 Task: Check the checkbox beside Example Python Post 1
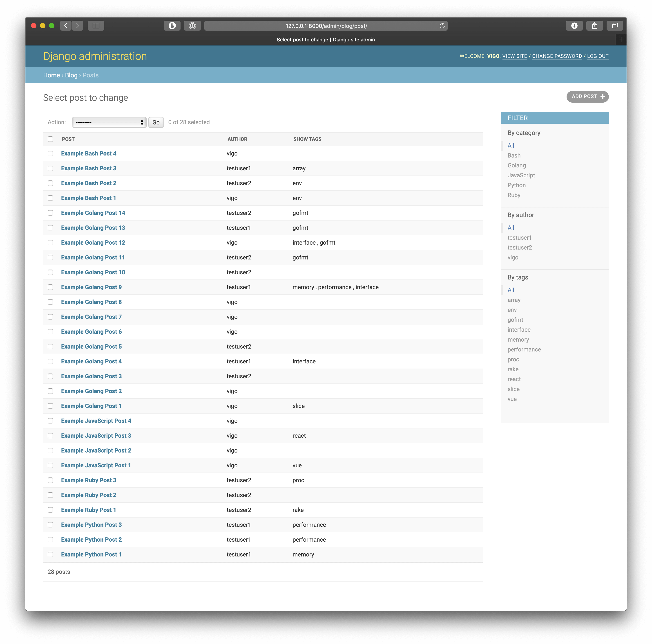tap(51, 554)
